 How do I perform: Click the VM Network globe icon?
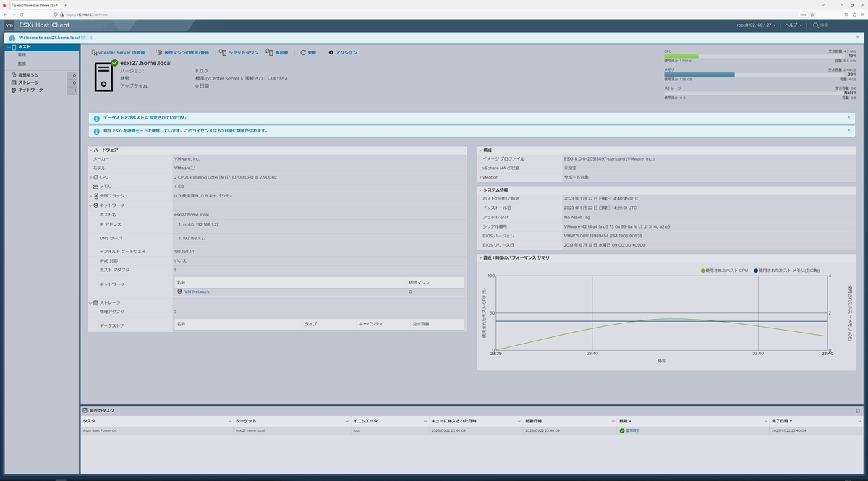coord(179,291)
